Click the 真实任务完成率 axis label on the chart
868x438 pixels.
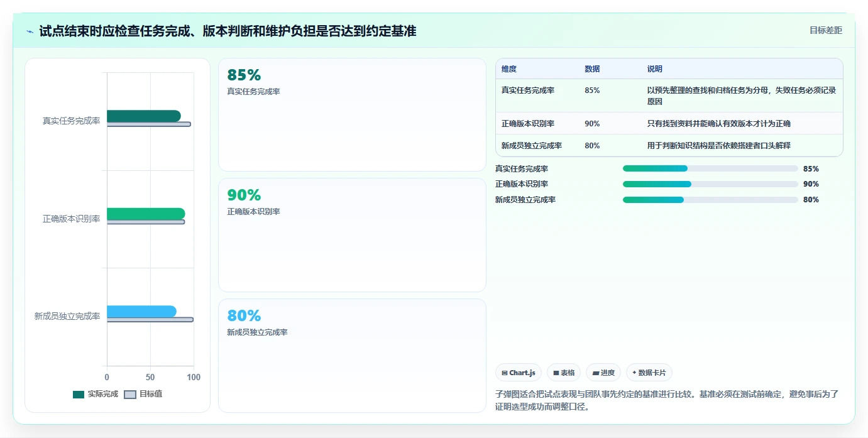71,121
